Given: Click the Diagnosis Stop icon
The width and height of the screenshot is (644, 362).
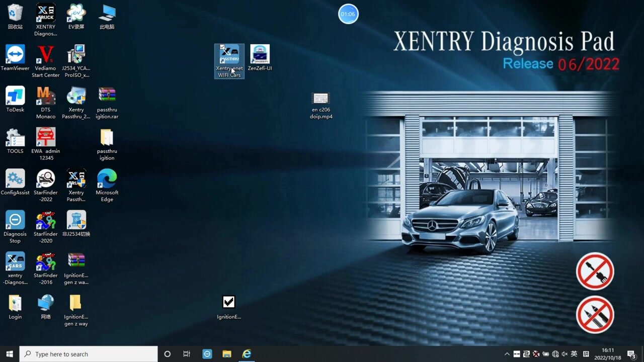Looking at the screenshot, I should 15,227.
